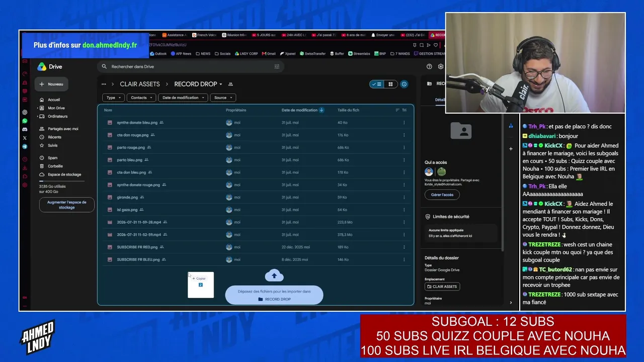Collapse side panel with bottom chevron
Image resolution: width=644 pixels, height=362 pixels.
click(x=511, y=303)
